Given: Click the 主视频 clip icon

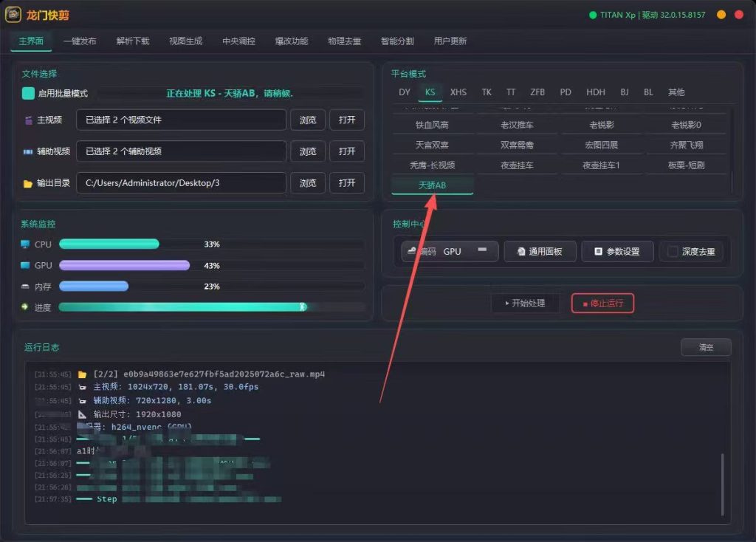Looking at the screenshot, I should 29,120.
